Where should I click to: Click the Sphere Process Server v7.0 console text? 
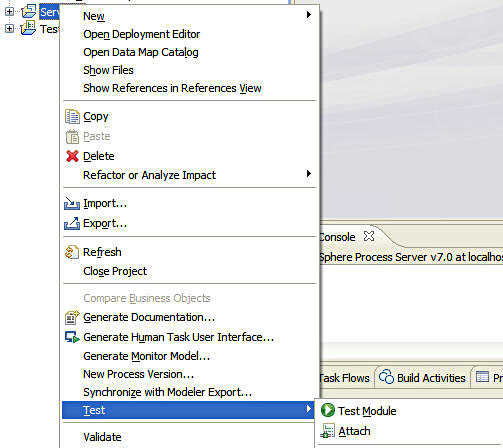tap(411, 257)
